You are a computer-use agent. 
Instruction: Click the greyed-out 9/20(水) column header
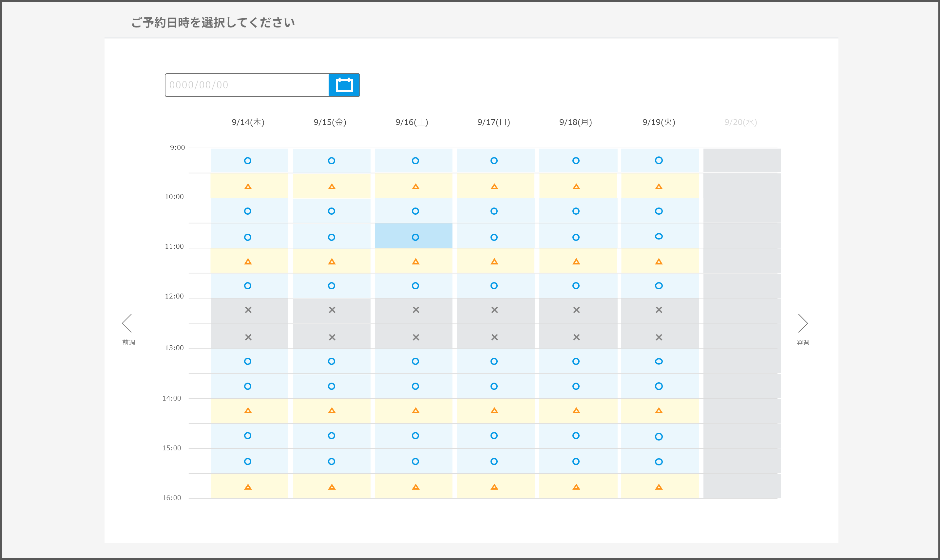tap(740, 122)
